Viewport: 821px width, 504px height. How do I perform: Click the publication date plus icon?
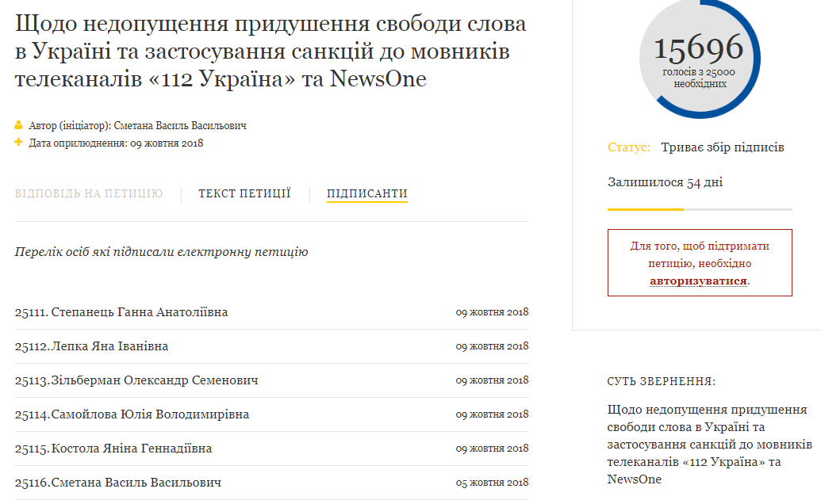click(19, 143)
